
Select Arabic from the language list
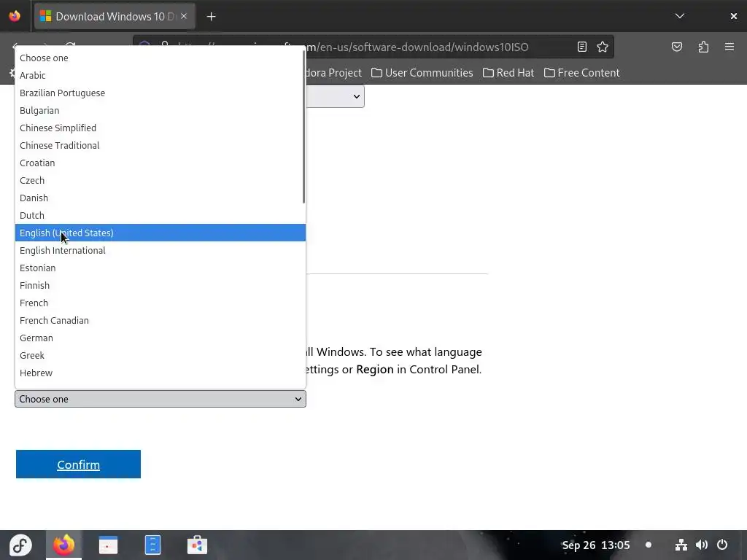[160, 76]
